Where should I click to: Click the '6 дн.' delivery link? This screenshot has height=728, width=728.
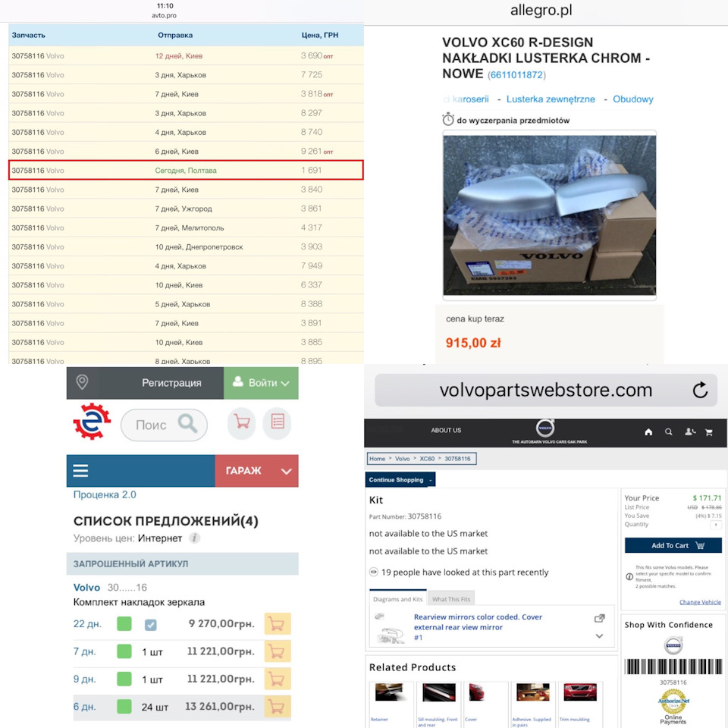click(x=84, y=707)
